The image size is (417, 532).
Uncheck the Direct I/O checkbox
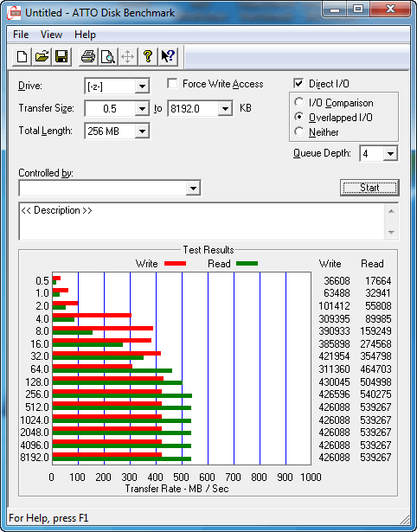click(298, 83)
